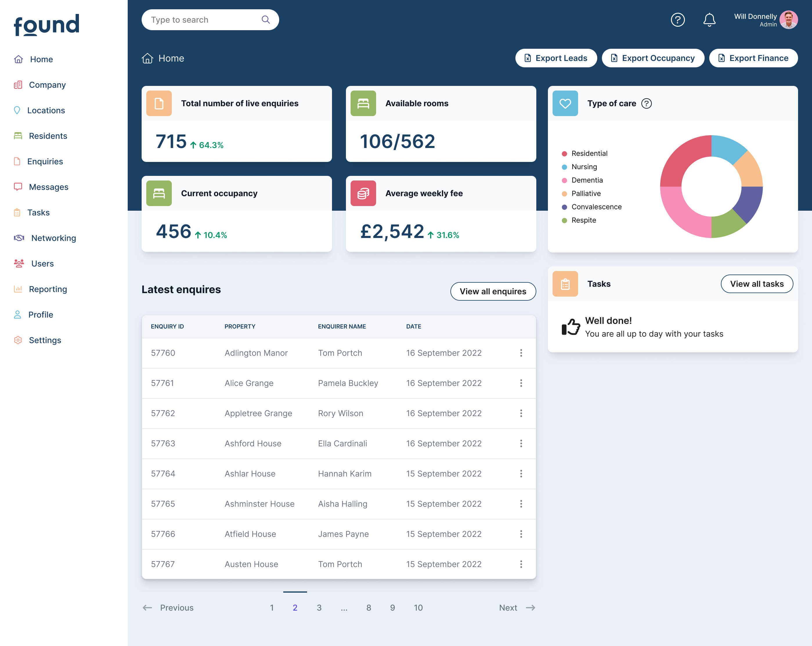Click View all enquires button
This screenshot has width=812, height=646.
click(493, 291)
